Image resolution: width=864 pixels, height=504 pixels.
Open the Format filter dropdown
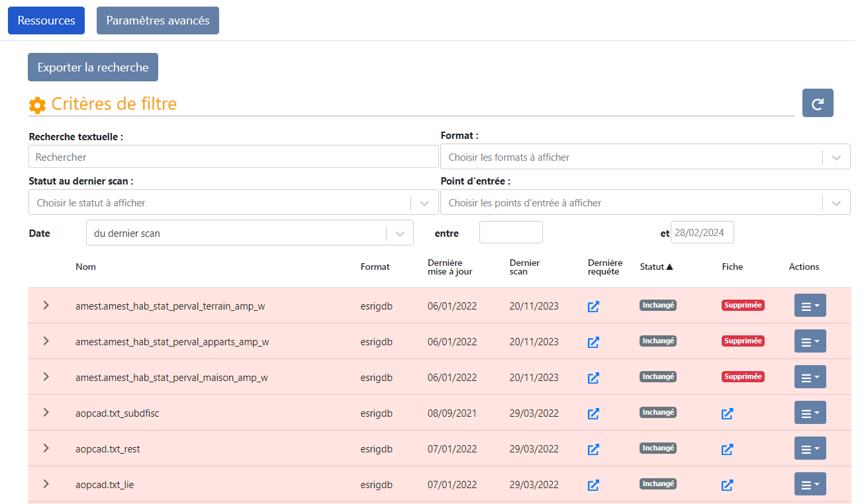click(646, 157)
